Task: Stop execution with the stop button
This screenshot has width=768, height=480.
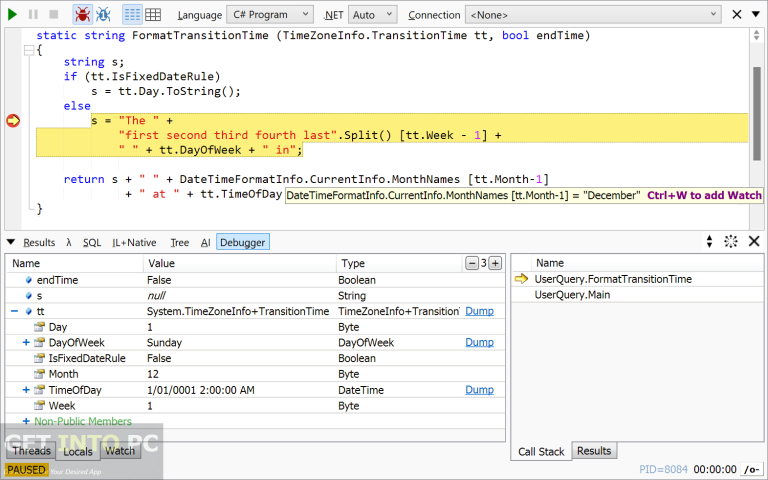Action: (54, 15)
